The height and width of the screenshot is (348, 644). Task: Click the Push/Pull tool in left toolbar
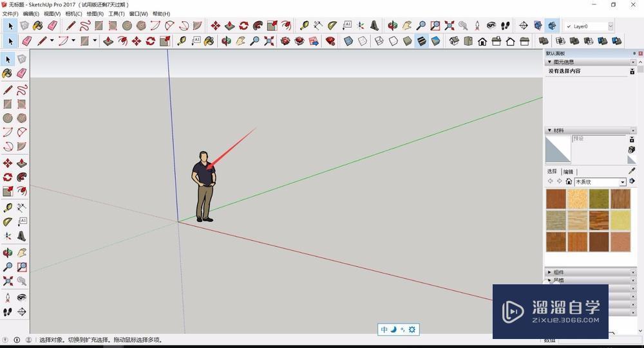pyautogui.click(x=21, y=163)
